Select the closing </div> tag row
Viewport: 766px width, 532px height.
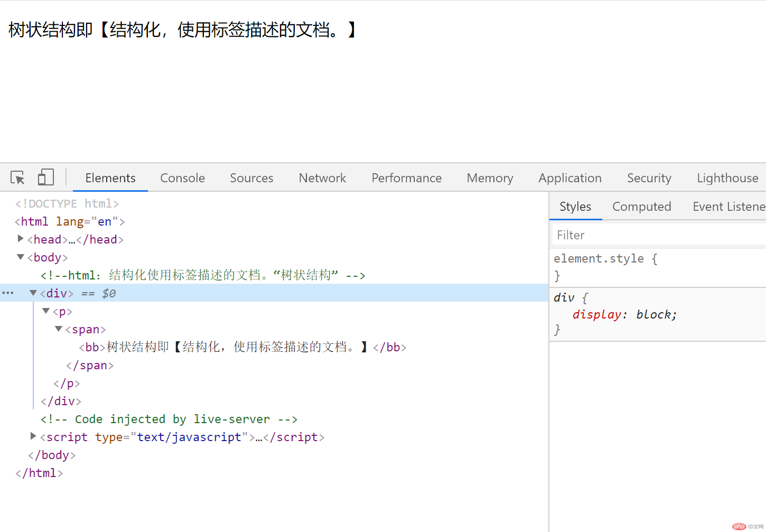[61, 401]
